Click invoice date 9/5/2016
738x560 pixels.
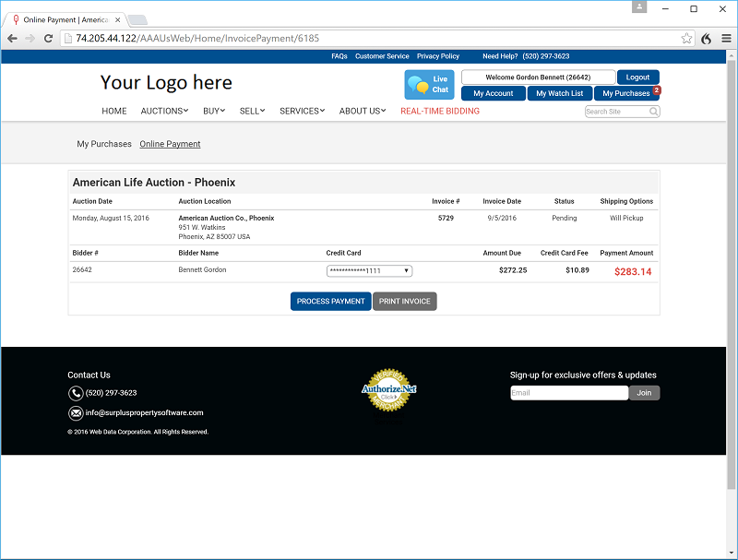click(502, 218)
